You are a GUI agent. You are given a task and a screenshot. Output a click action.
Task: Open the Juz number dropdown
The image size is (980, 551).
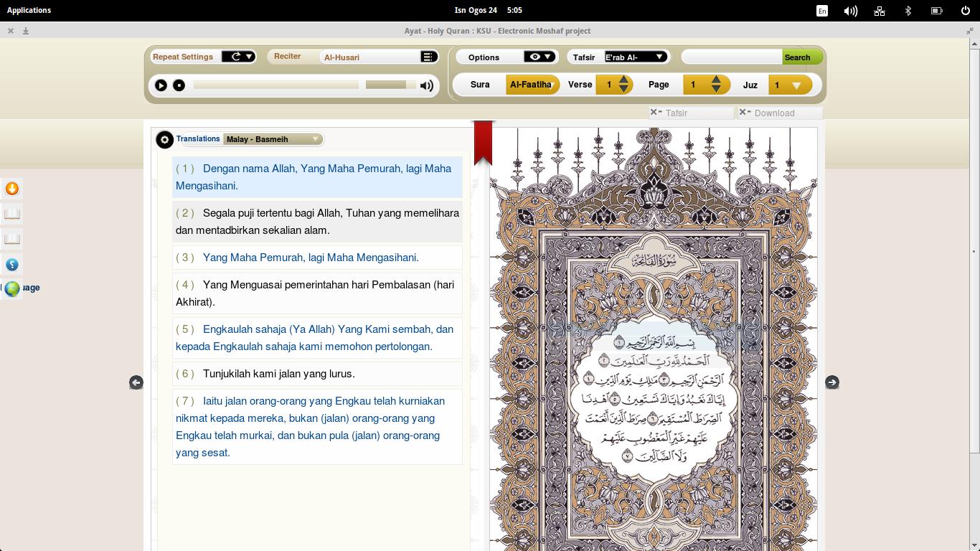tap(790, 85)
